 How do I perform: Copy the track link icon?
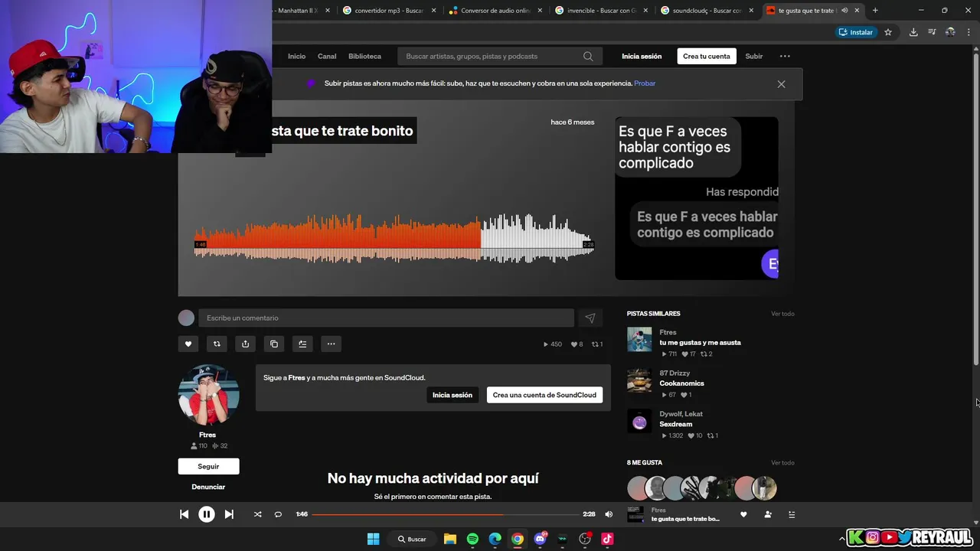tap(274, 344)
